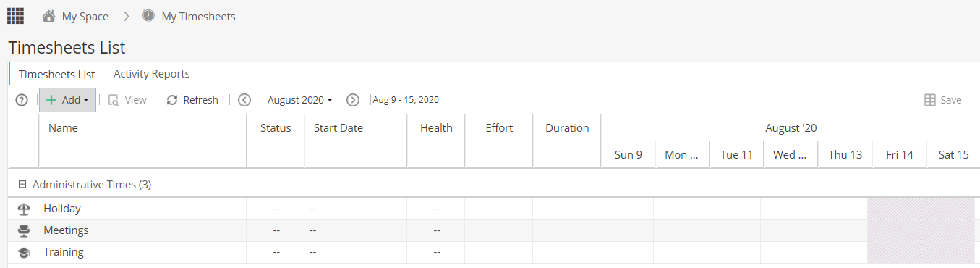Switch to the Activity Reports tab
Viewport: 980px width, 268px height.
[152, 74]
